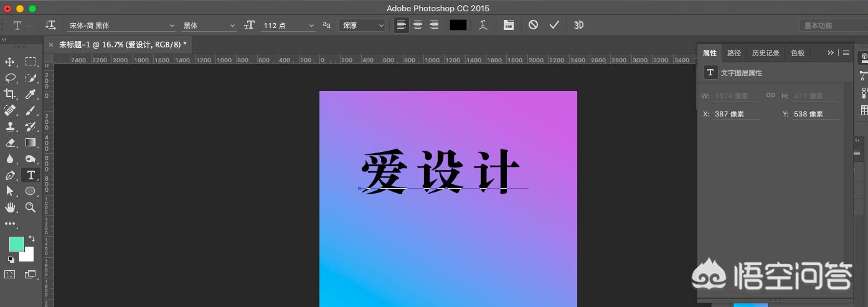
Task: Select the Gradient tool
Action: [x=31, y=143]
